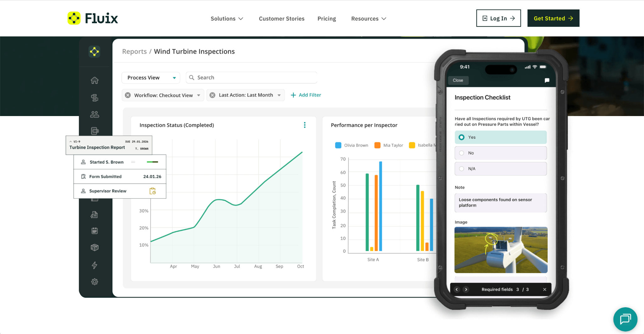Toggle Olivia Brown legend swatch
This screenshot has height=334, width=644.
tap(338, 145)
